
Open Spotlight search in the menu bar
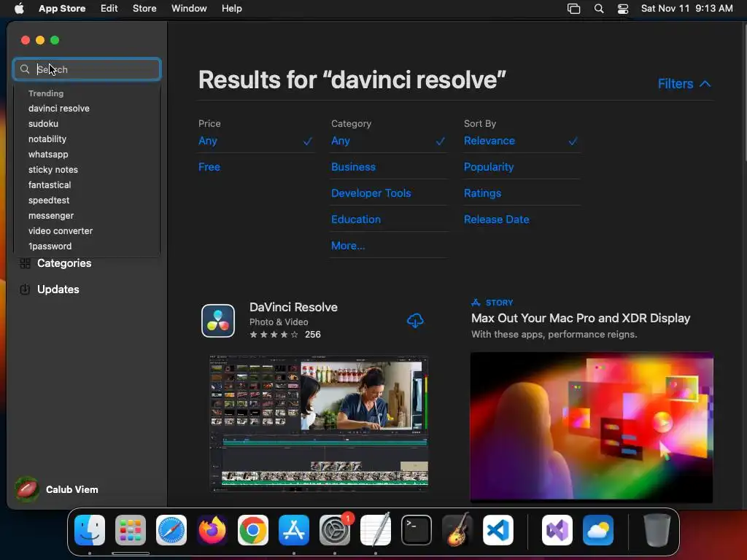(x=599, y=9)
